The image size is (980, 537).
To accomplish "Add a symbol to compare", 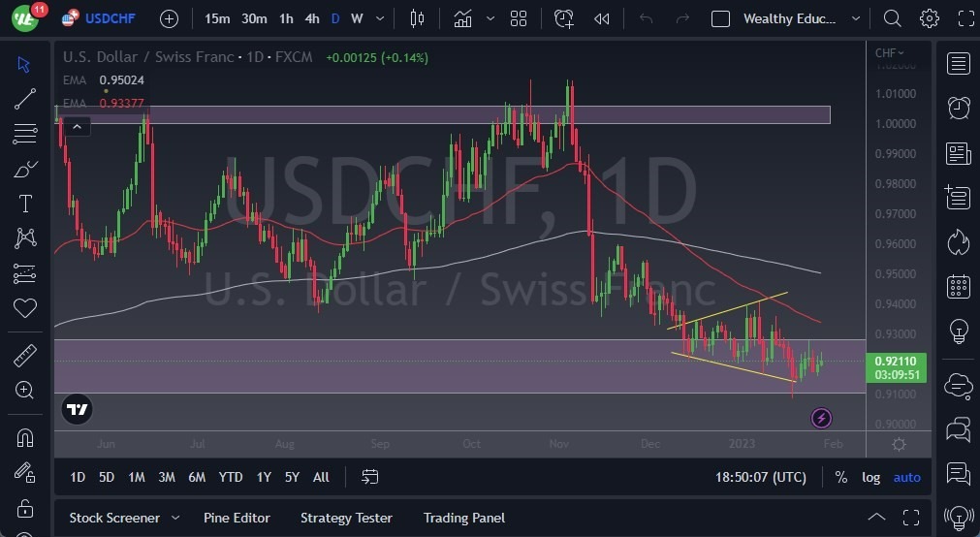I will pyautogui.click(x=169, y=18).
